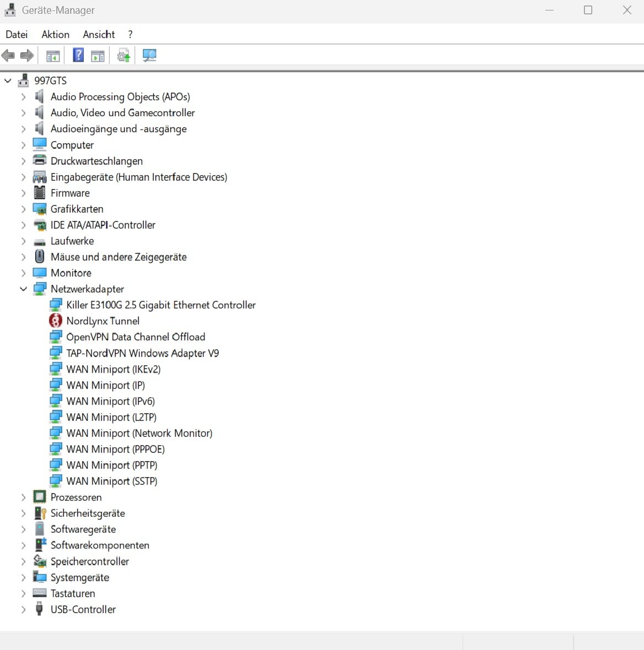The image size is (644, 650).
Task: Minimize the Geräte-Manager window
Action: pos(549,10)
